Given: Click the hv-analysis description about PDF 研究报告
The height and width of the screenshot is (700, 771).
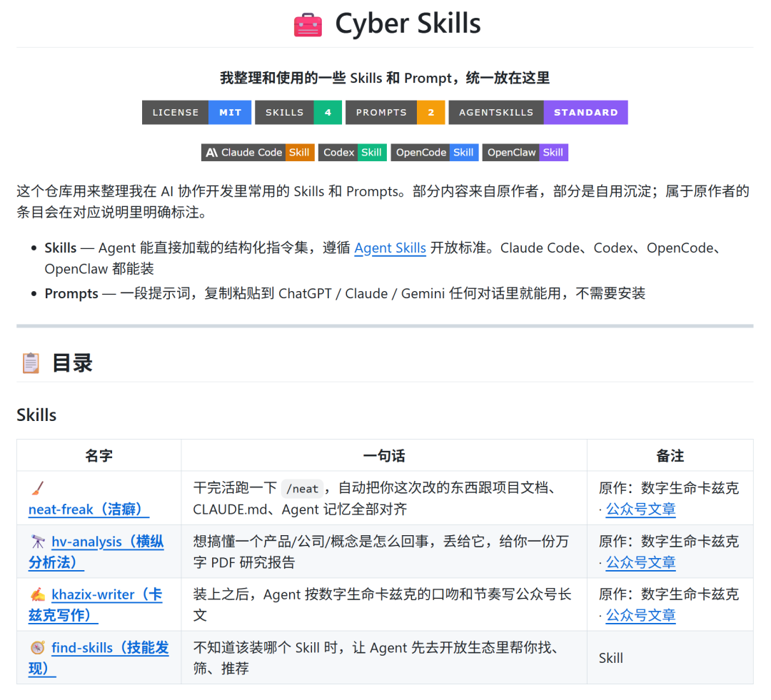Looking at the screenshot, I should pos(381,552).
